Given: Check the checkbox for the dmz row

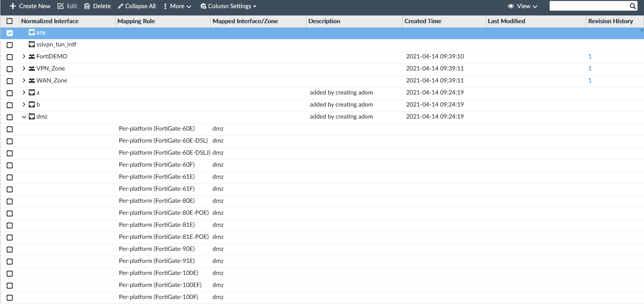Looking at the screenshot, I should tap(10, 117).
